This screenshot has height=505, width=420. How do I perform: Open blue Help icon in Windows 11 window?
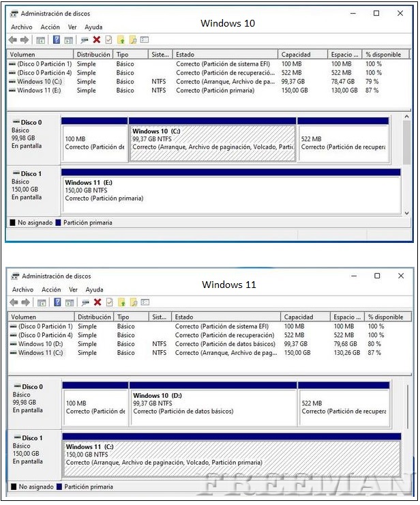point(57,302)
